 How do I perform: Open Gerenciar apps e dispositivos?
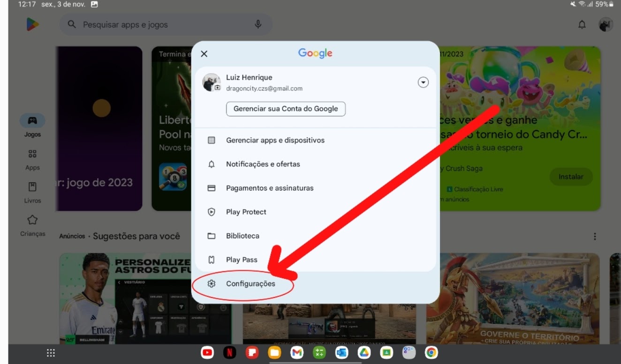click(x=315, y=140)
